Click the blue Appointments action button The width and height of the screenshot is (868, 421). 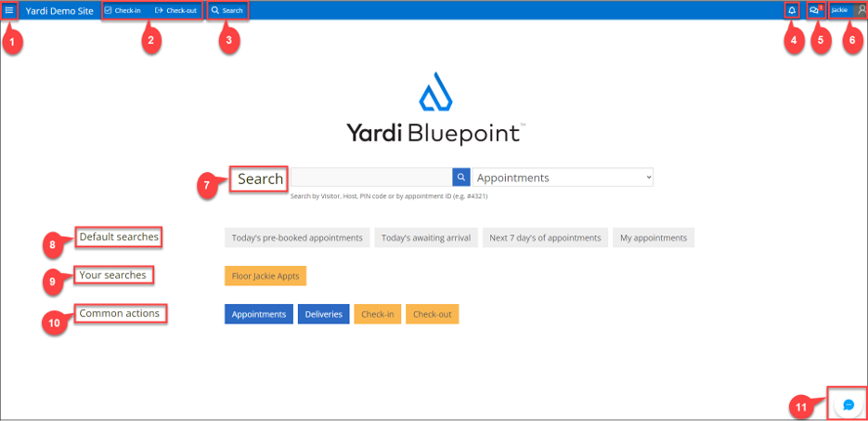pos(258,314)
